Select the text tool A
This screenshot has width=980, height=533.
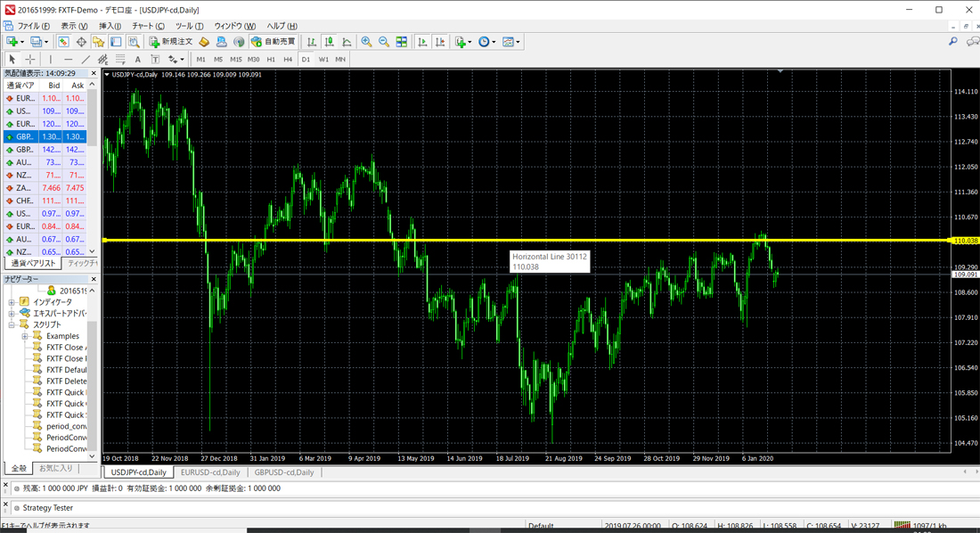(x=137, y=60)
